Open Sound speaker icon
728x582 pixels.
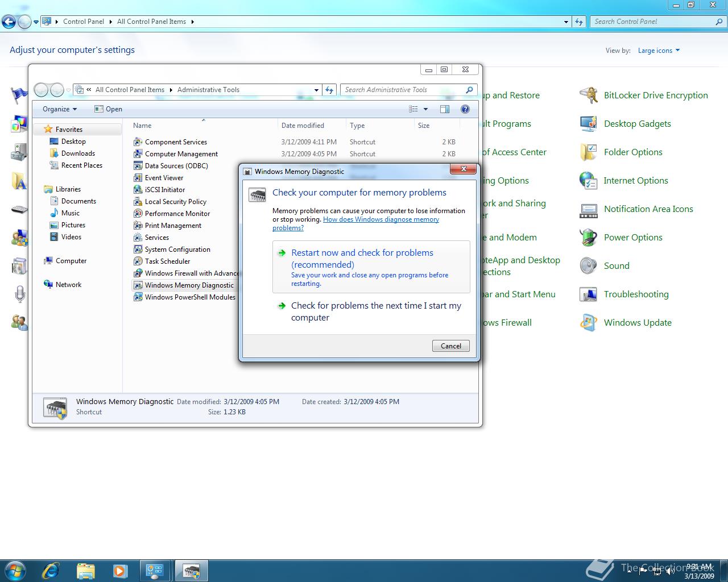pyautogui.click(x=589, y=265)
